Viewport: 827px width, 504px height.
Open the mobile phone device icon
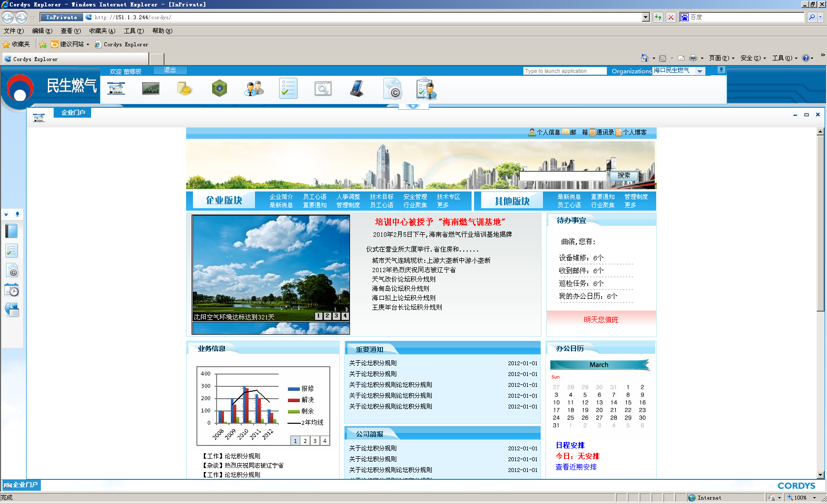(x=357, y=89)
